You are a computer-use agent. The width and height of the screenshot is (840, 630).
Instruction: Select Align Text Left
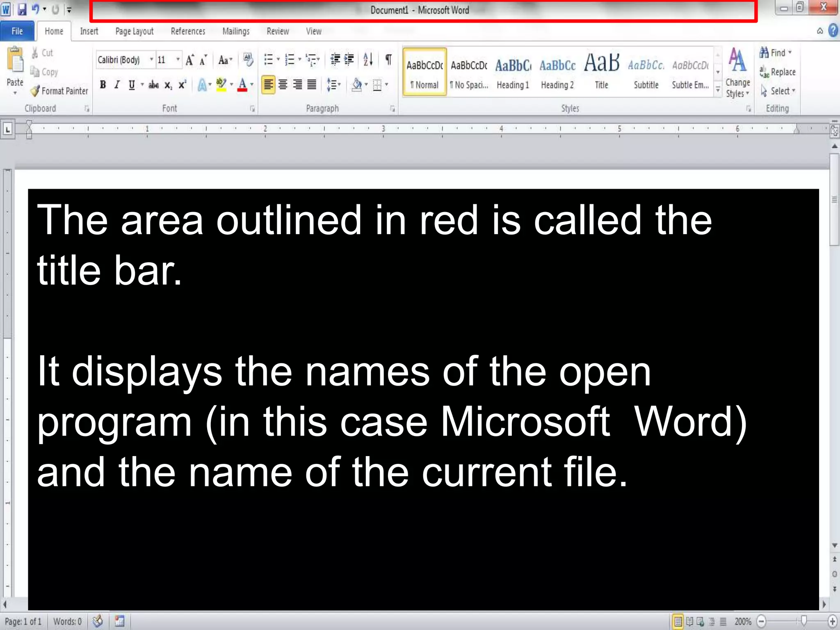(x=268, y=85)
